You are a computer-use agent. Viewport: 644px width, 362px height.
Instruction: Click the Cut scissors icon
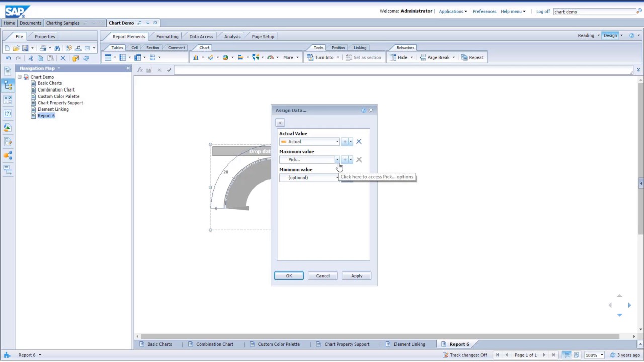[x=31, y=58]
